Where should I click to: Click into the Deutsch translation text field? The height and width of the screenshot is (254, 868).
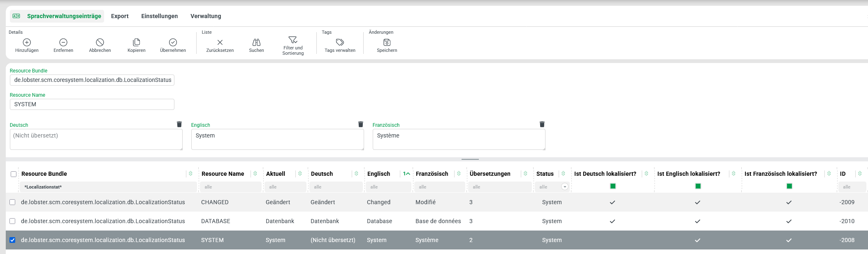96,140
